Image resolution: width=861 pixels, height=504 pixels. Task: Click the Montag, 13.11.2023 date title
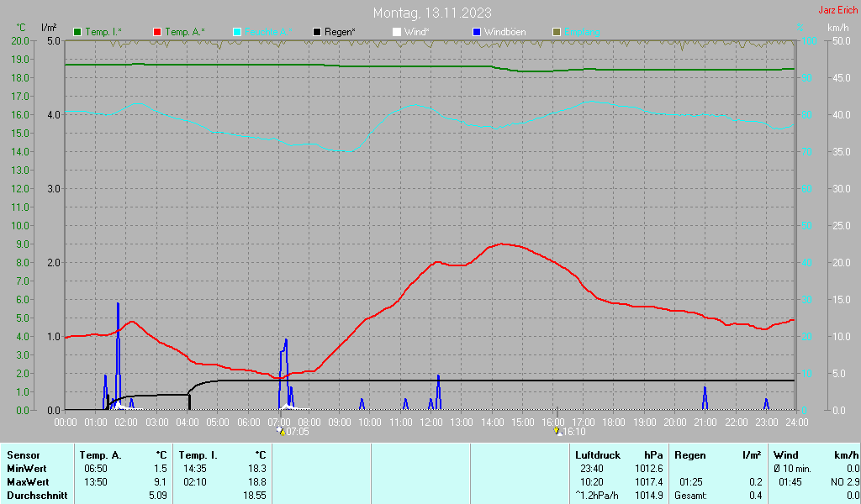pos(432,13)
